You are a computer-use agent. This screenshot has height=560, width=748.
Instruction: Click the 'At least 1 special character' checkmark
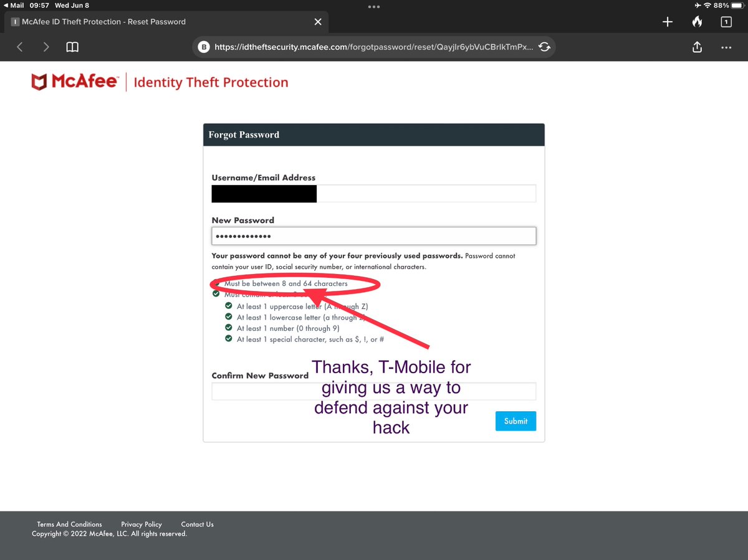coord(229,339)
